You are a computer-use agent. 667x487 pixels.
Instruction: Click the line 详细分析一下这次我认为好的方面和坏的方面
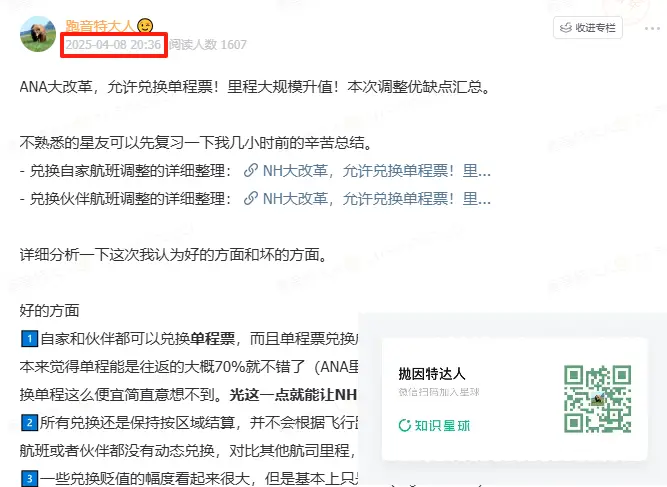point(174,255)
